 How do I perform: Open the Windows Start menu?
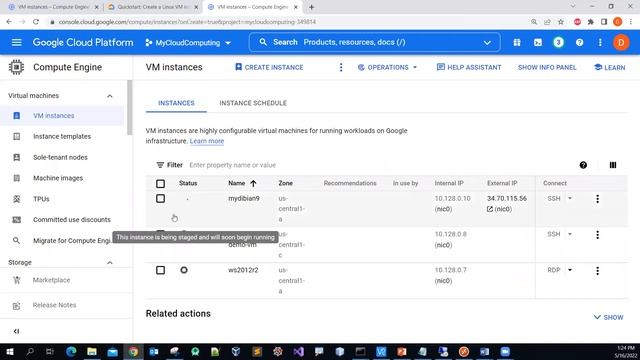pyautogui.click(x=9, y=352)
